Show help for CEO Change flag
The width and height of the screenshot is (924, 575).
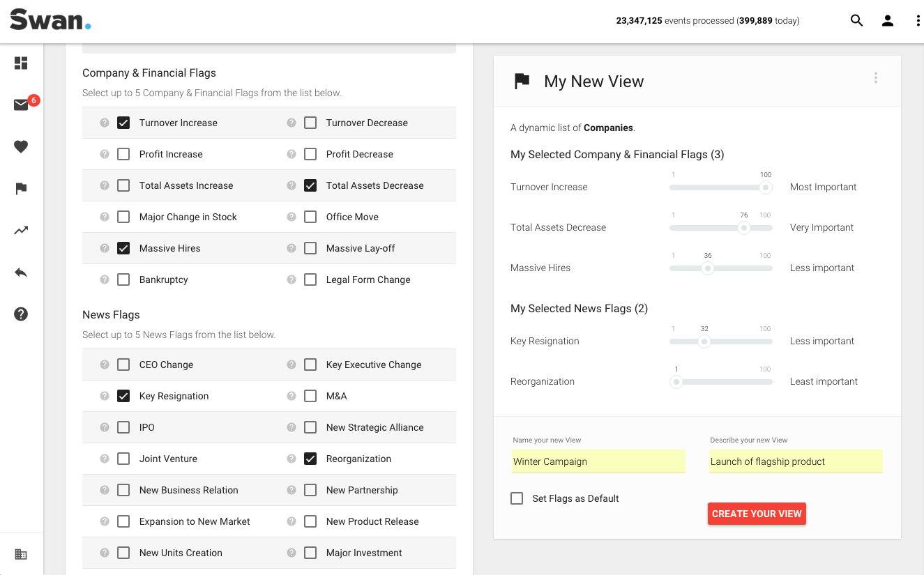(x=105, y=365)
